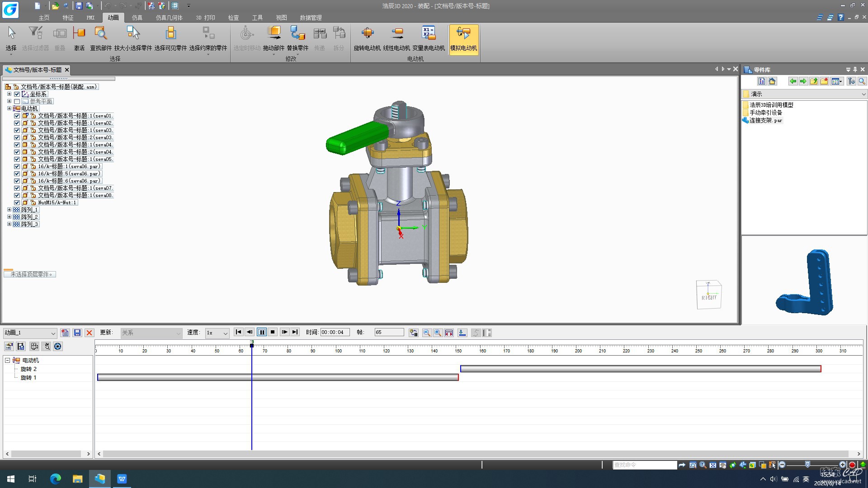Screen dimensions: 868x488
Task: Uncheck the part ending in seva01 checkbox
Action: click(17, 116)
